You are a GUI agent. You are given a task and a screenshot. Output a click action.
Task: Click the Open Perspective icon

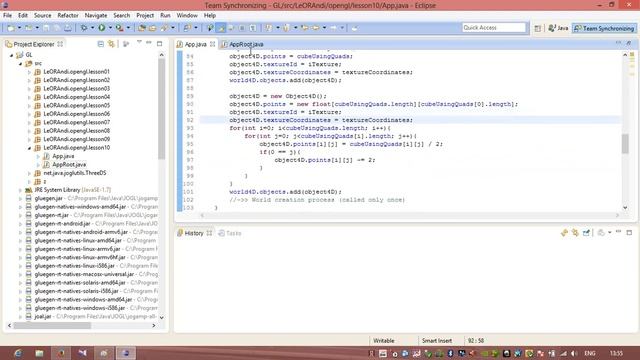(x=538, y=28)
